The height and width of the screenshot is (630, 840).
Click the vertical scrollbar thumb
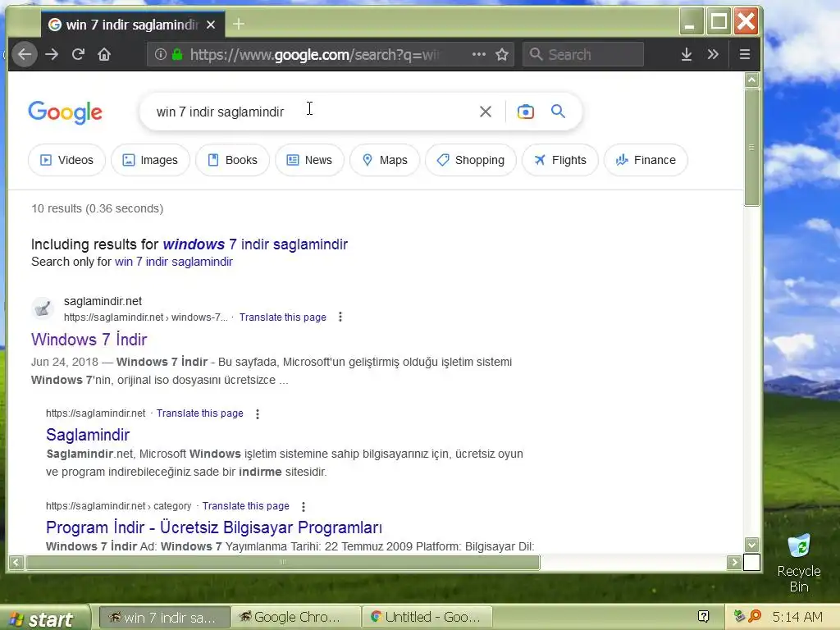[x=752, y=147]
